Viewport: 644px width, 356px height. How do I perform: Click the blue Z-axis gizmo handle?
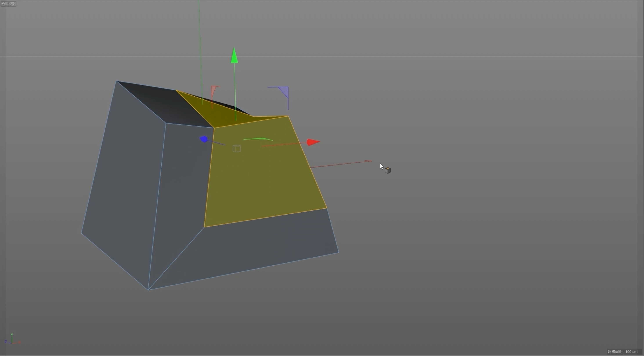204,139
